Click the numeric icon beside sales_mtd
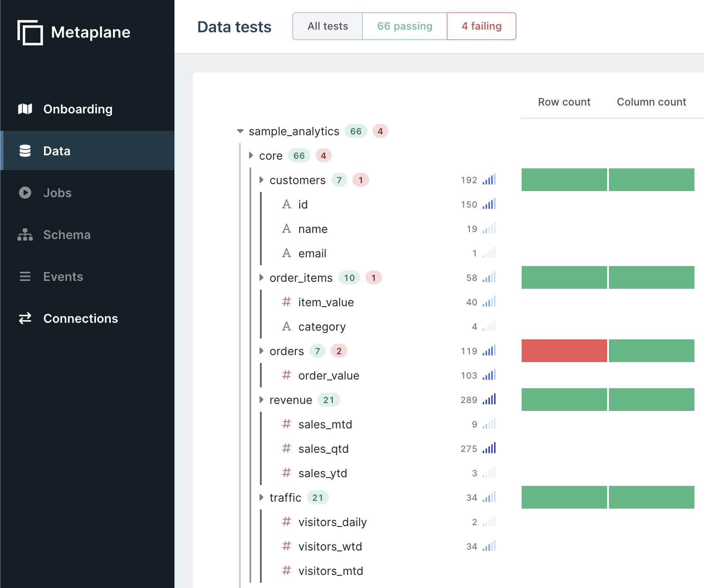Image resolution: width=704 pixels, height=588 pixels. 287,424
